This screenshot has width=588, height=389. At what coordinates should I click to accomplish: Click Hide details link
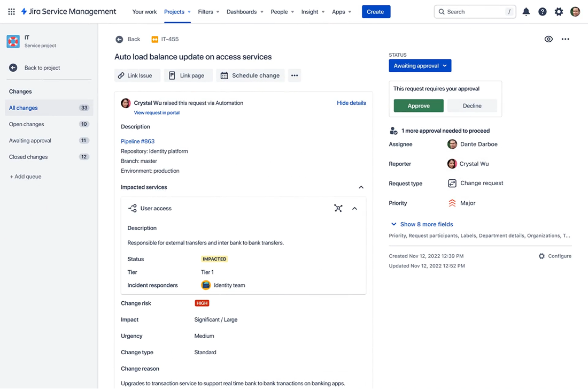click(351, 103)
